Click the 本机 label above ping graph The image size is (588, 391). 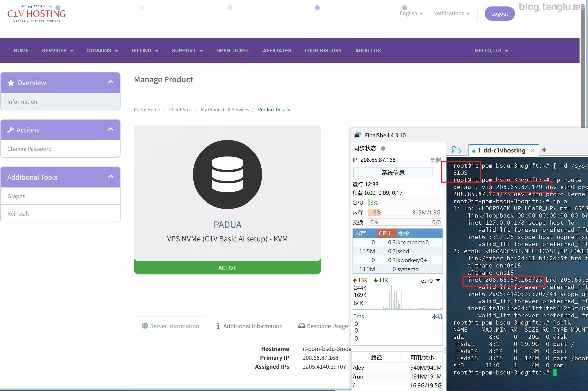(x=437, y=317)
